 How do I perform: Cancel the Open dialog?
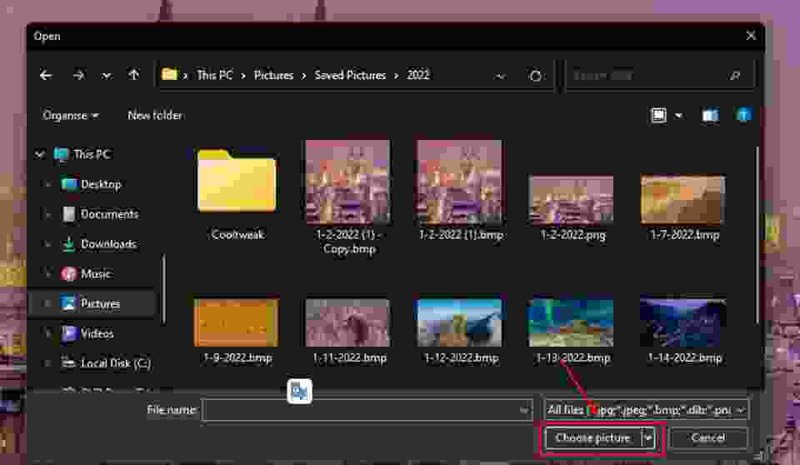tap(708, 438)
